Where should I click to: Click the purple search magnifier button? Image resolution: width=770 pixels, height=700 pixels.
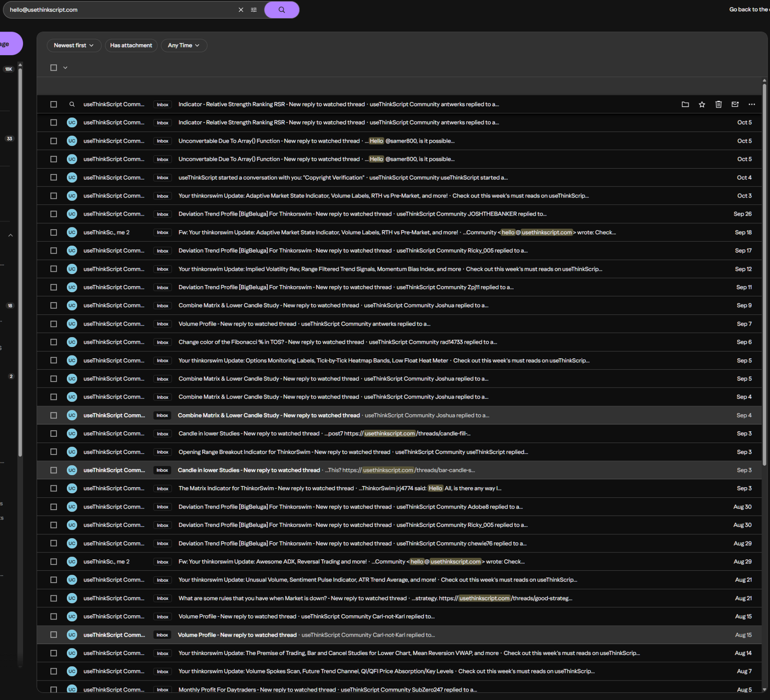282,10
